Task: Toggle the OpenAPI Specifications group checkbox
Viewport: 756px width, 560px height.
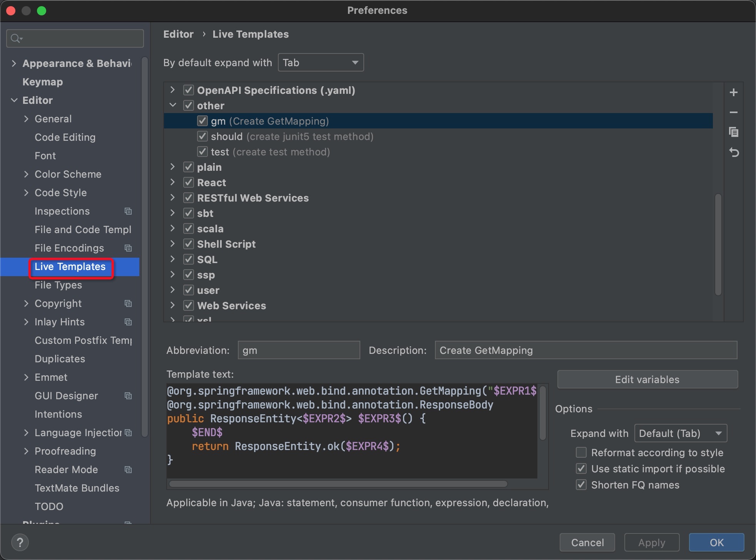Action: coord(188,90)
